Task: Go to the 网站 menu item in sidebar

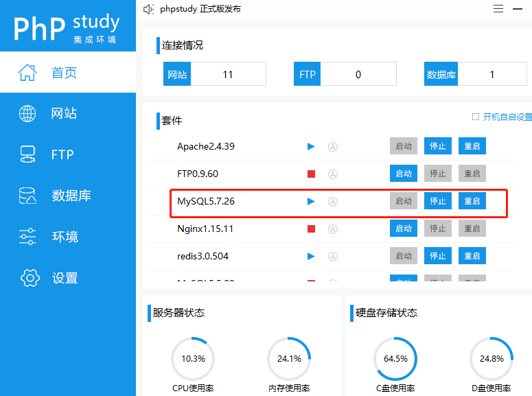Action: pyautogui.click(x=64, y=113)
